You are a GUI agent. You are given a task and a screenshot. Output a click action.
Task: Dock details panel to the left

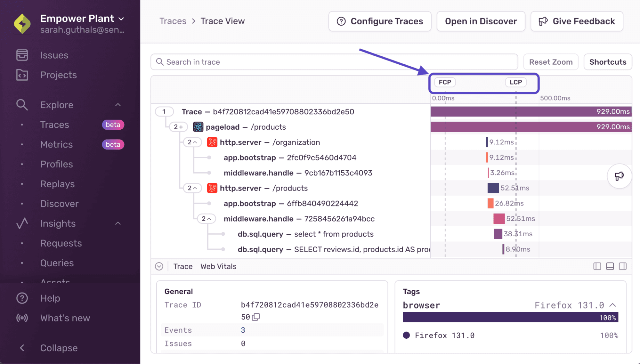pos(597,266)
